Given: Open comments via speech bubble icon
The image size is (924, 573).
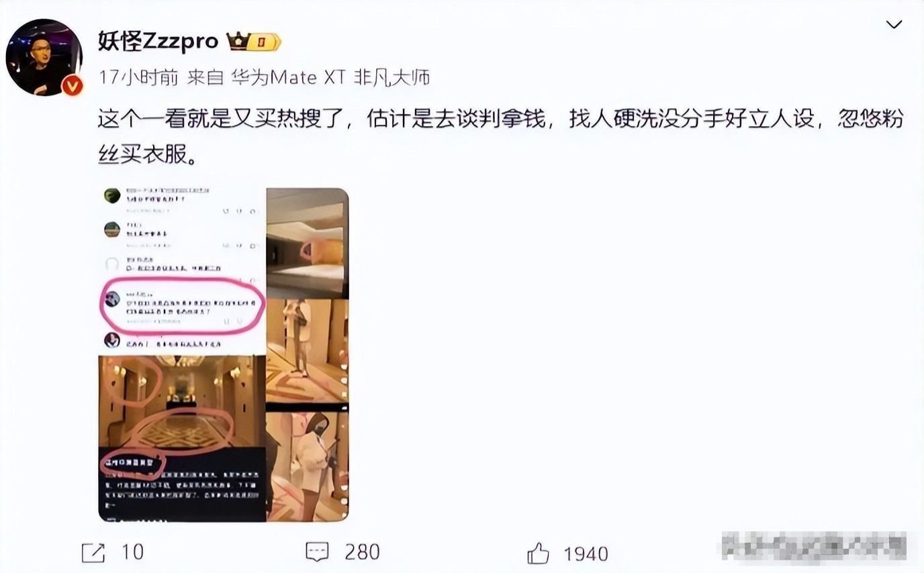Looking at the screenshot, I should pyautogui.click(x=317, y=552).
